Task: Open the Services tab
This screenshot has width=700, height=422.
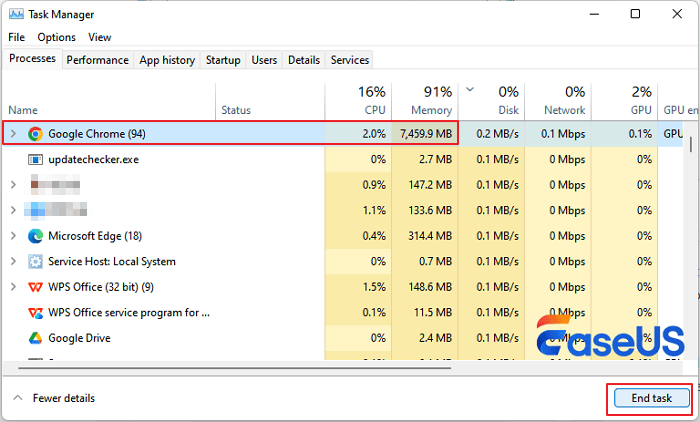Action: tap(350, 60)
